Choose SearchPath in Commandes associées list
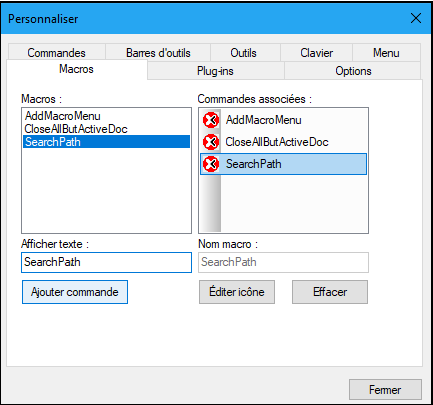 [283, 164]
